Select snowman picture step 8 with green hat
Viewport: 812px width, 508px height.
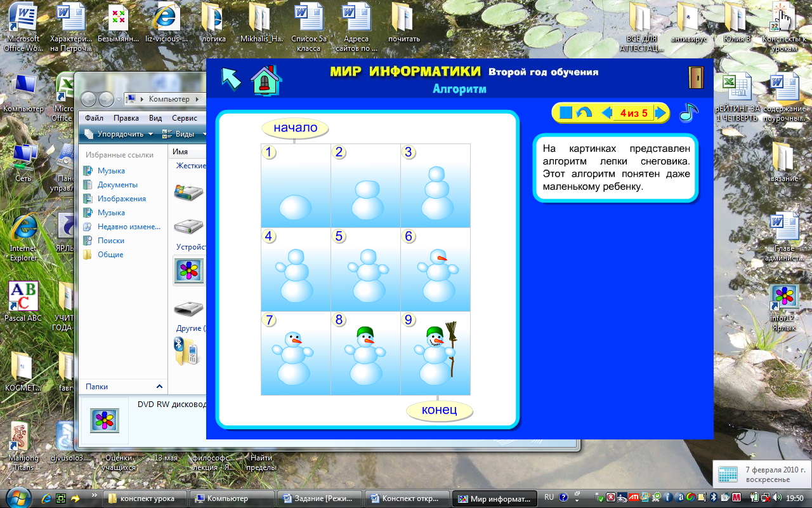pyautogui.click(x=366, y=353)
